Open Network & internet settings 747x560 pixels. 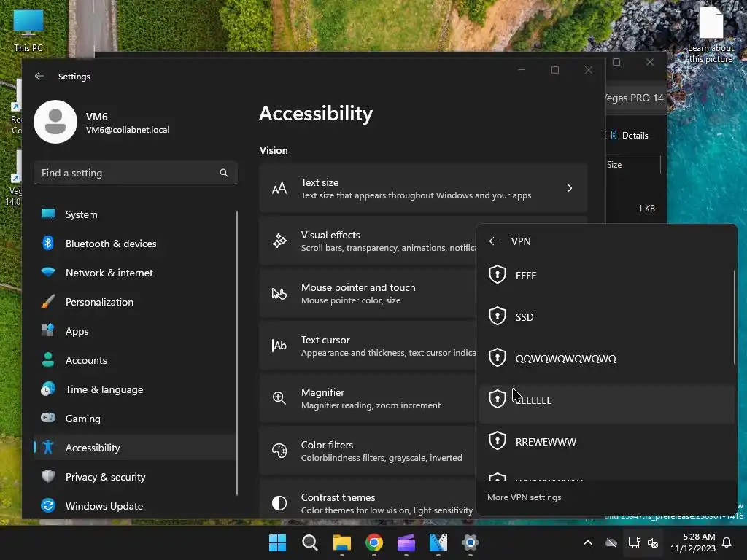(x=135, y=273)
